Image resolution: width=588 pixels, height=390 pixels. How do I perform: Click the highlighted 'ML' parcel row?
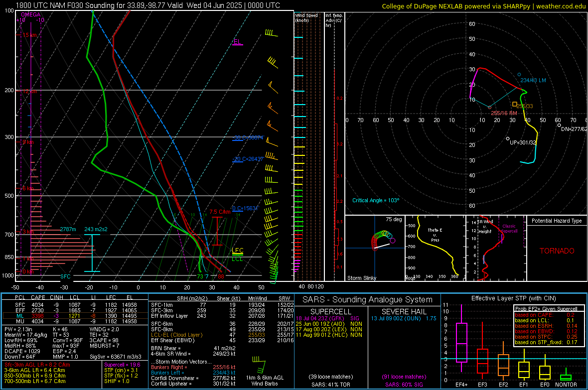tap(75, 316)
